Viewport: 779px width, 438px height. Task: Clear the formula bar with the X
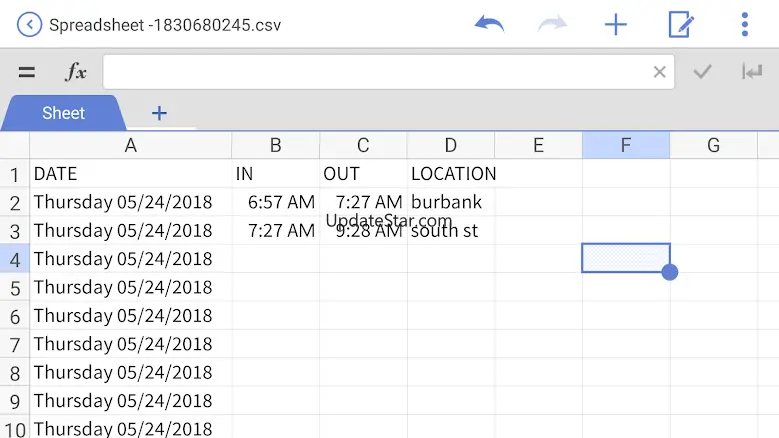tap(659, 72)
